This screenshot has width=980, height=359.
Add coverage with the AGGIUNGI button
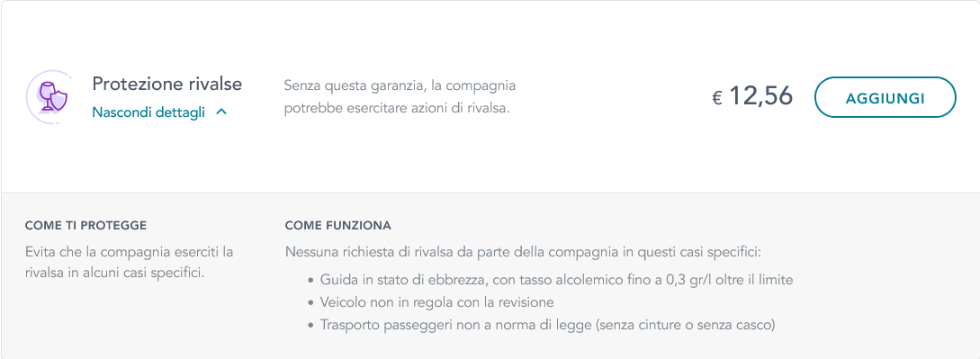click(885, 97)
